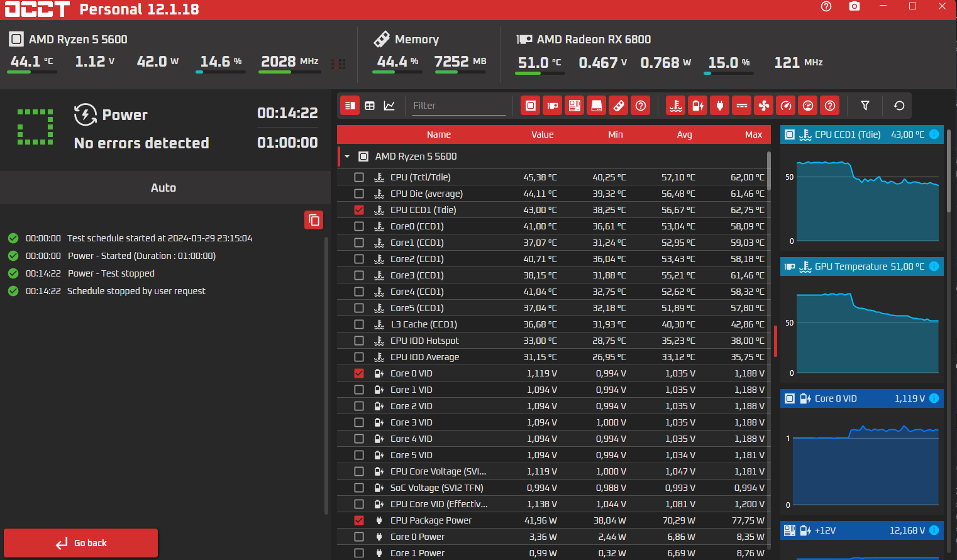Click the Memory usage 7252 MB value
957x560 pixels.
point(460,62)
